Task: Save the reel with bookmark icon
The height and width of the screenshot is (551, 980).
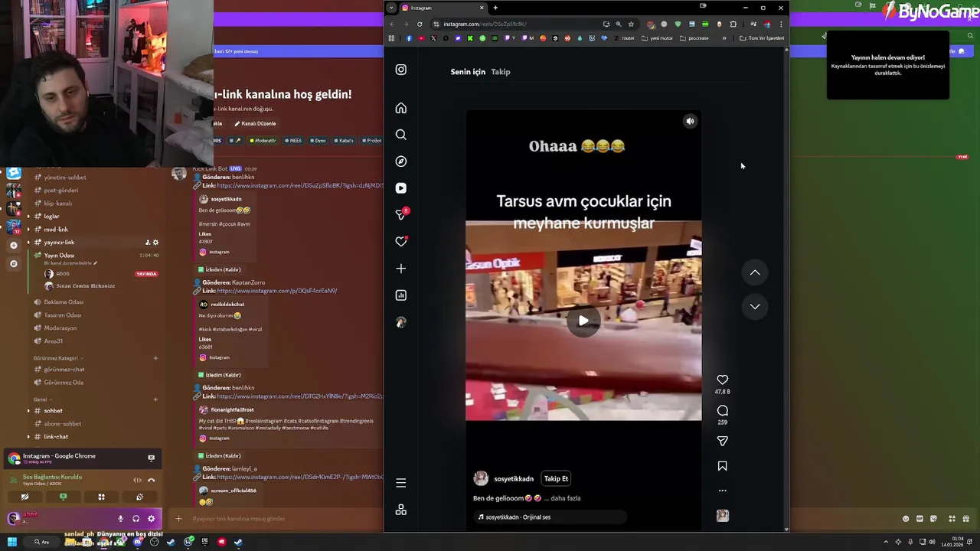Action: point(722,466)
